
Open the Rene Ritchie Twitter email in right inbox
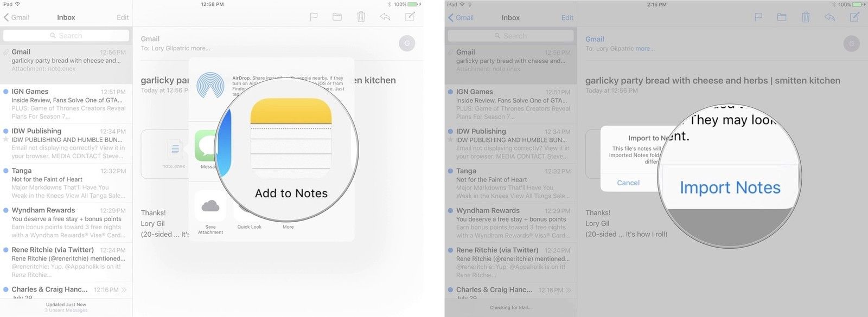click(x=510, y=263)
